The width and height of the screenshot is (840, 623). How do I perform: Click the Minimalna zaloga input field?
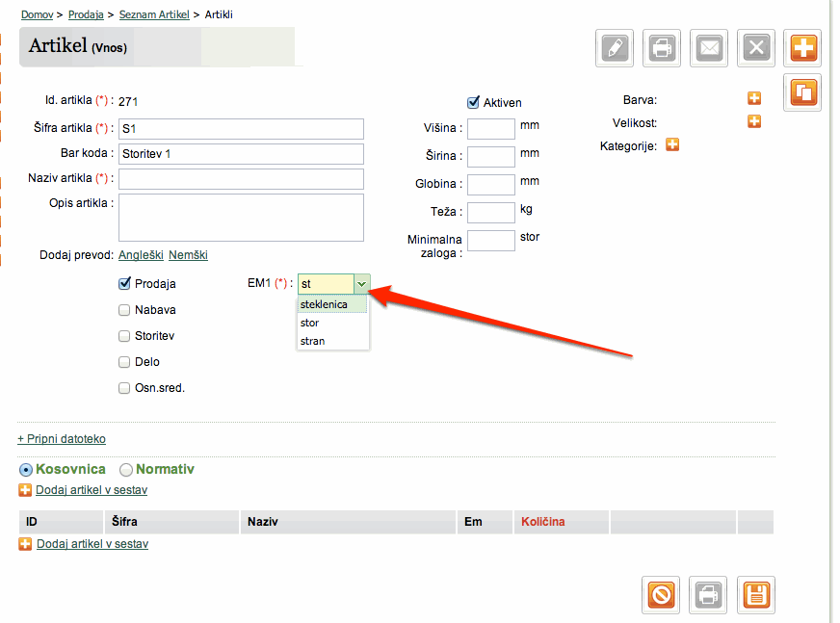(491, 241)
